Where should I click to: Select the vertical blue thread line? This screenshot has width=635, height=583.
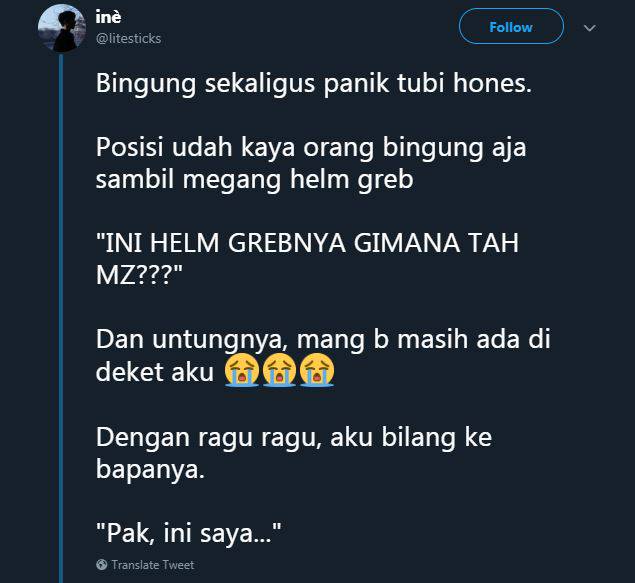(61, 319)
